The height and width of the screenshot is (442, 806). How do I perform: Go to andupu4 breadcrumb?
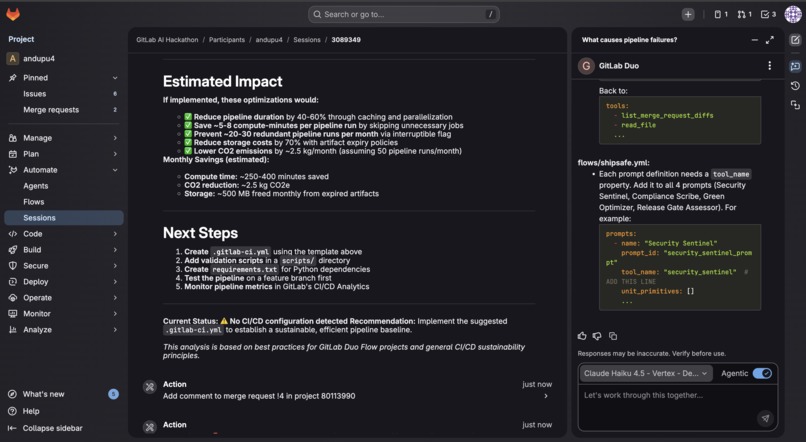pyautogui.click(x=269, y=40)
